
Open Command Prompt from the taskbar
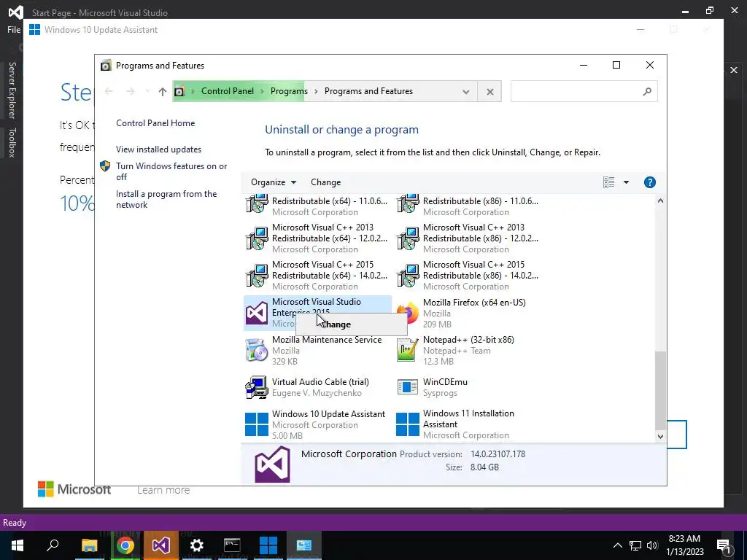(232, 545)
